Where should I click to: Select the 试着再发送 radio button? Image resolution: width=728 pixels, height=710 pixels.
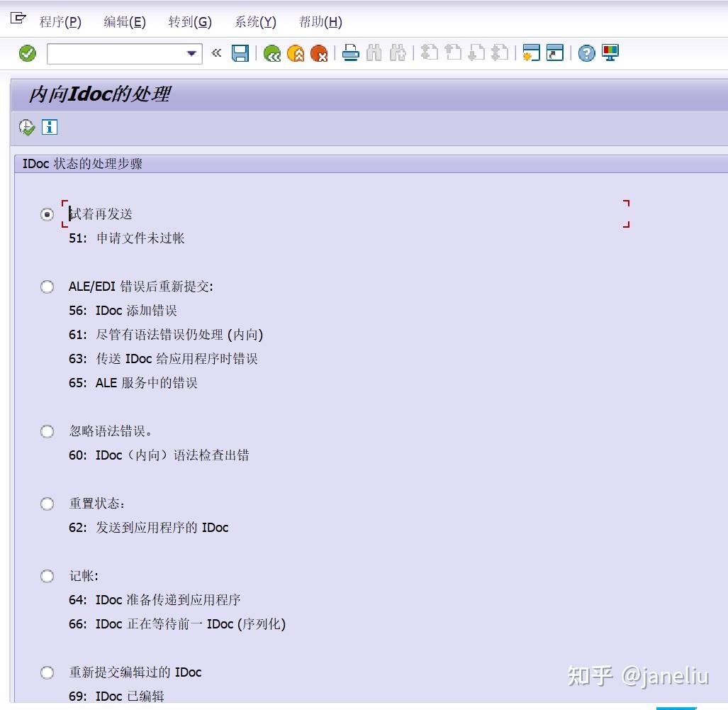tap(47, 214)
